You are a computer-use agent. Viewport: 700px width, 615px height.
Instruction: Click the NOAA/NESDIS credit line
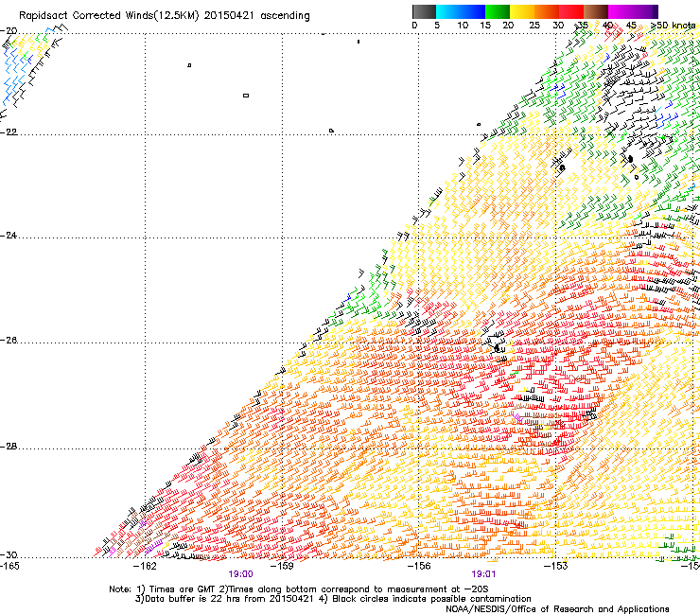(x=557, y=609)
